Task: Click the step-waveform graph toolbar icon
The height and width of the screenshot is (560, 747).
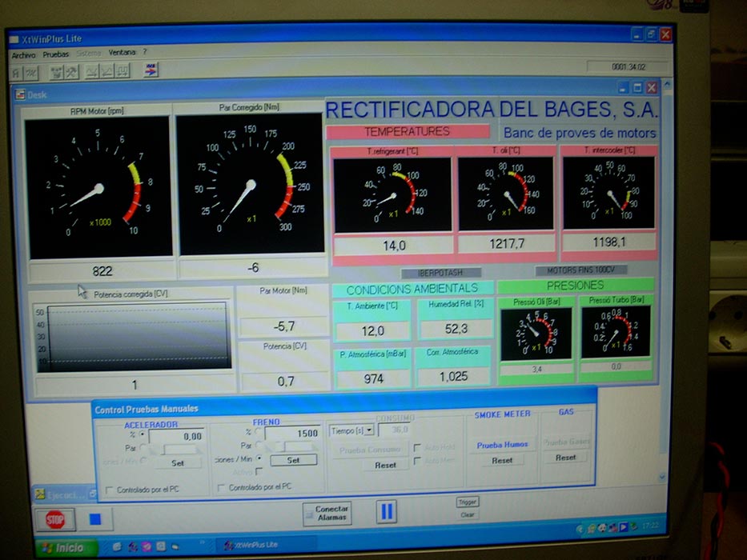Action: 122,71
